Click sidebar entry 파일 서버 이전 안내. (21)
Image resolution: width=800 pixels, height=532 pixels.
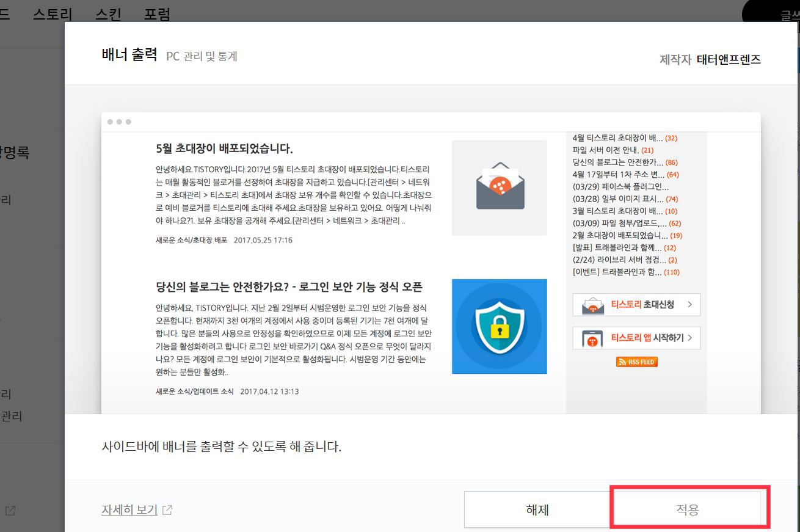click(x=613, y=150)
